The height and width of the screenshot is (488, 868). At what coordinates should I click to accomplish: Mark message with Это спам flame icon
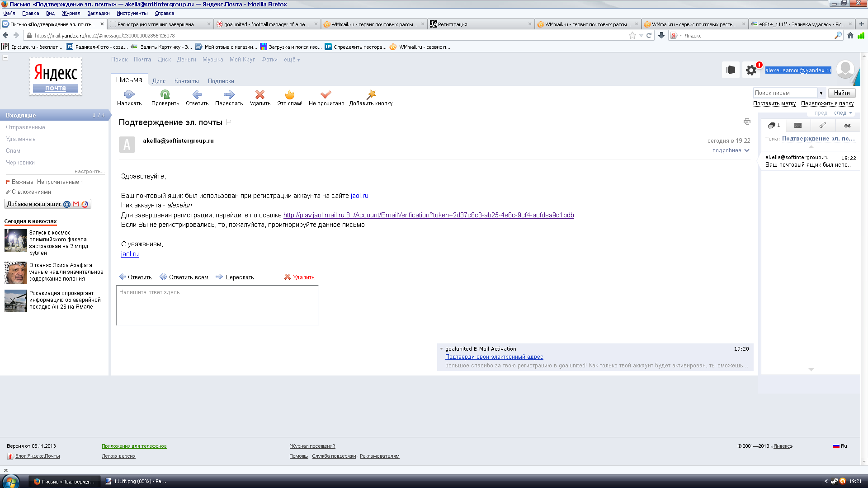(x=290, y=94)
